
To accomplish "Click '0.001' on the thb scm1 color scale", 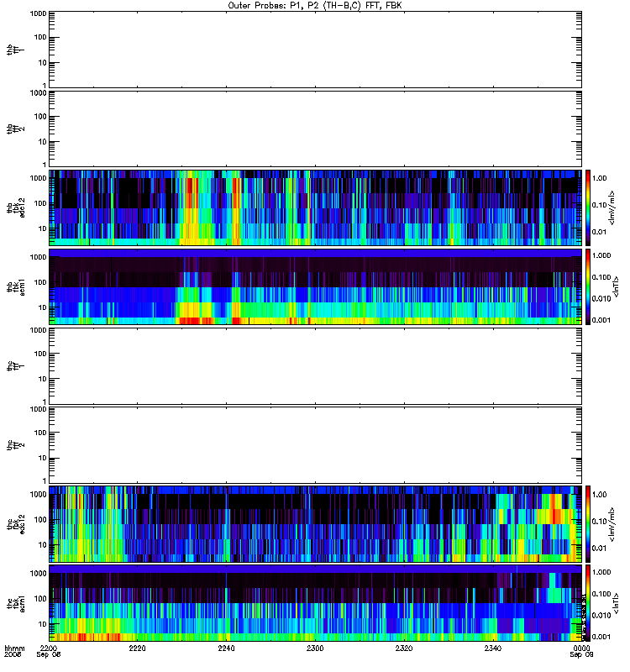I will 601,320.
